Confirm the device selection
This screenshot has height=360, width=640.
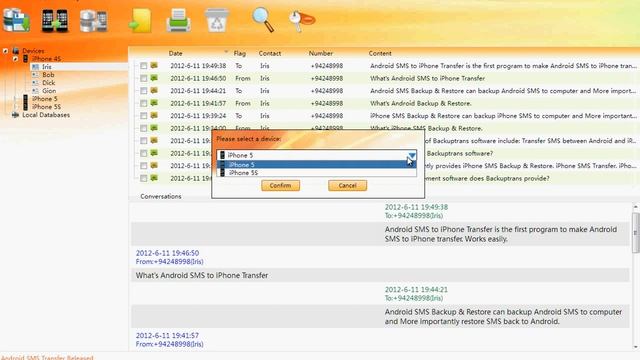pyautogui.click(x=280, y=185)
